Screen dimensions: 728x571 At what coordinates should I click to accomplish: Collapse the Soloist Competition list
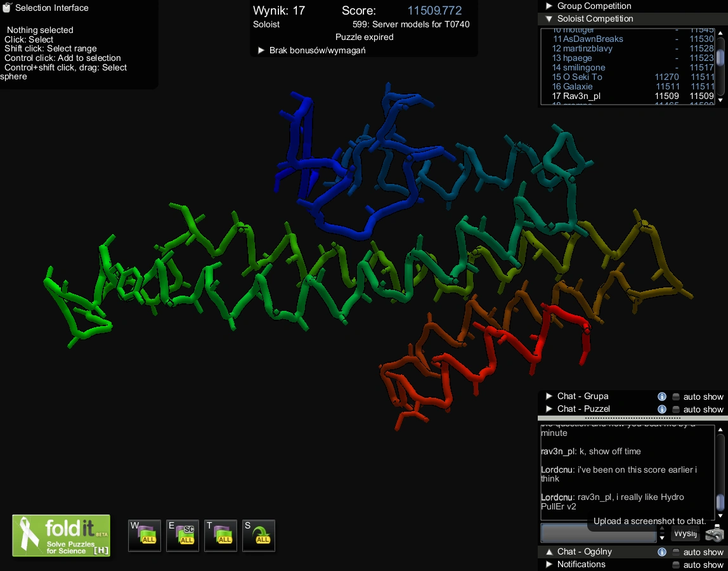click(x=548, y=18)
